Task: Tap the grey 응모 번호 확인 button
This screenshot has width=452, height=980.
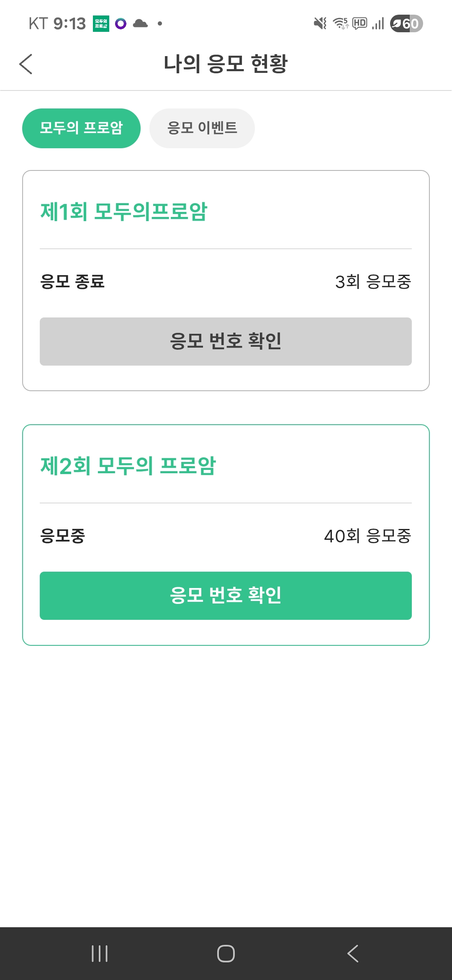Action: click(226, 341)
